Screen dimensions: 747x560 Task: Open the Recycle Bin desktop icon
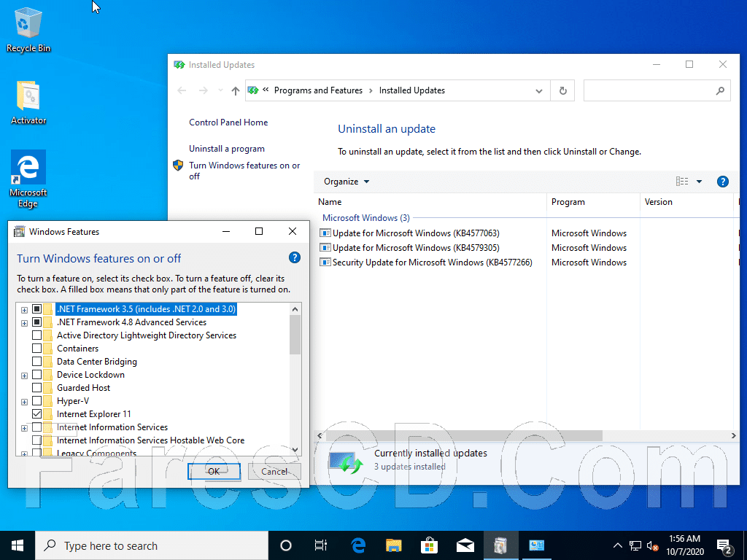click(28, 29)
